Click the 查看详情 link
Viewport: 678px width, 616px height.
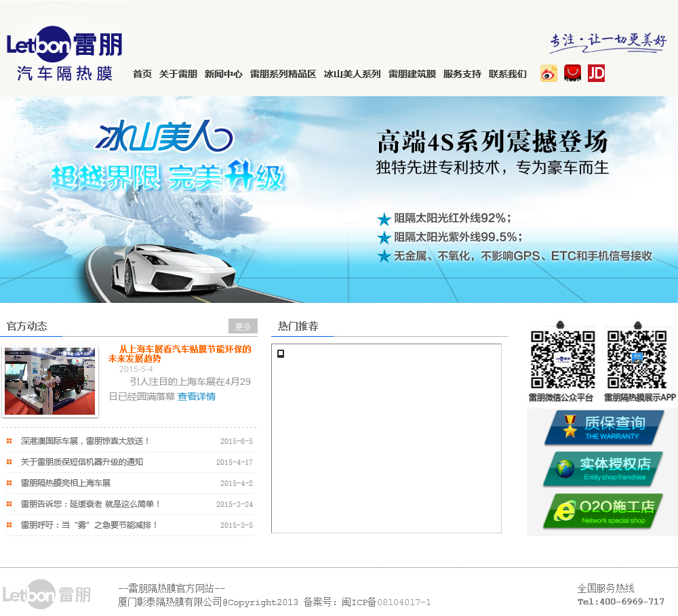197,396
